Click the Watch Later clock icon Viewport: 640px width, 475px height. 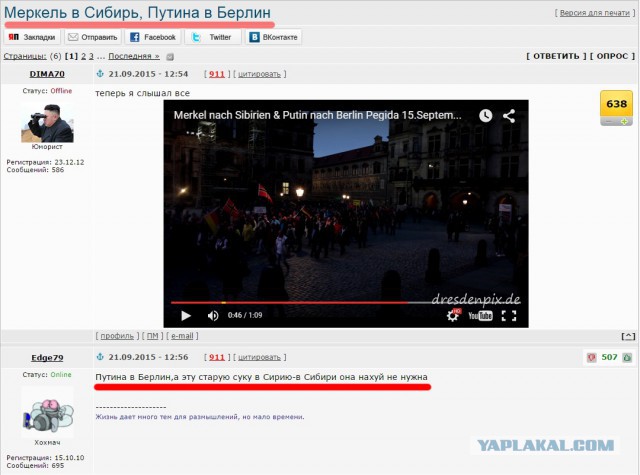click(x=485, y=115)
